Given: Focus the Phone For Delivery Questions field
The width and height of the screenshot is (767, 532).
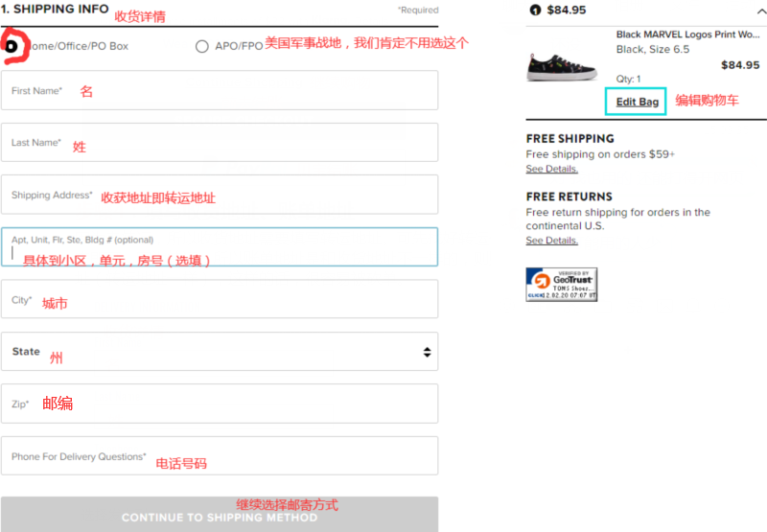Looking at the screenshot, I should click(x=220, y=456).
